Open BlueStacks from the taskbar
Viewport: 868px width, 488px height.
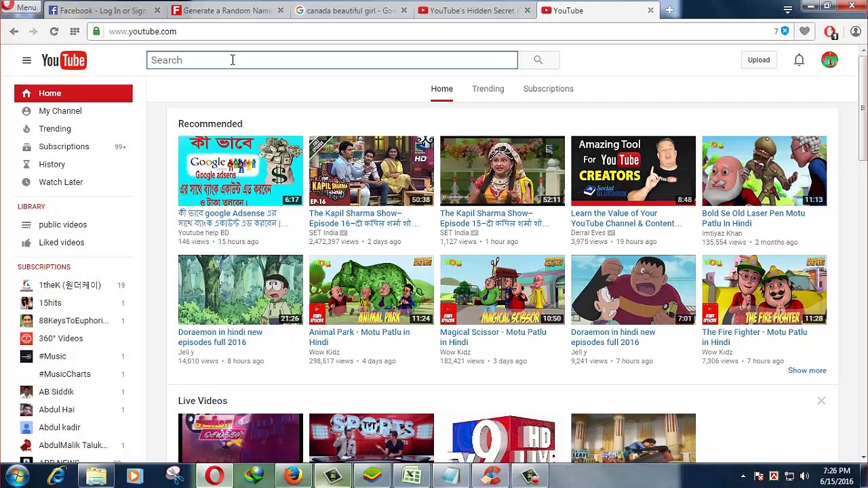pyautogui.click(x=372, y=476)
